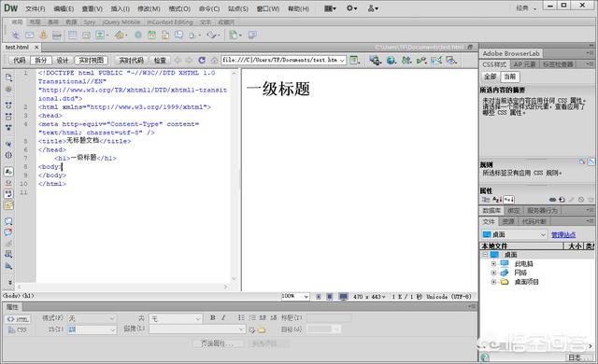598x364 pixels.
Task: Click the file management icon in document toolbar
Action: [x=406, y=60]
